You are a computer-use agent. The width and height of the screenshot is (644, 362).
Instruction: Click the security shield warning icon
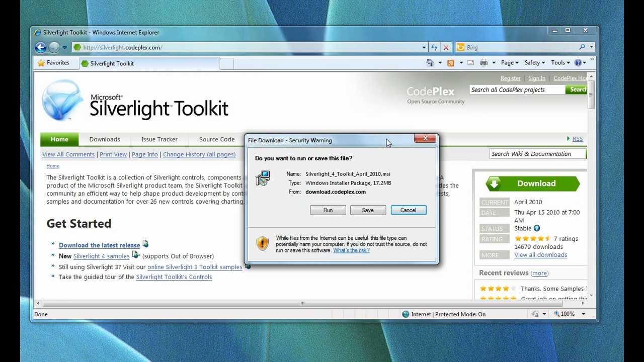point(262,243)
